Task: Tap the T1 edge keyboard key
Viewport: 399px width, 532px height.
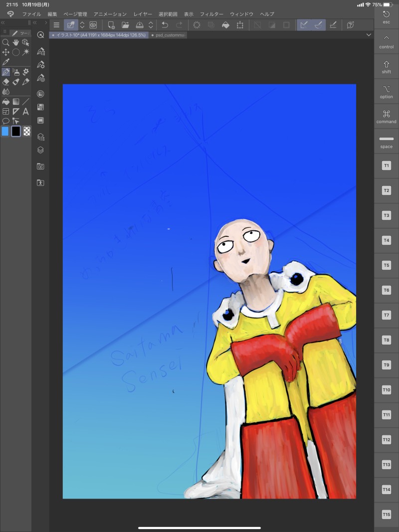Action: [x=386, y=166]
